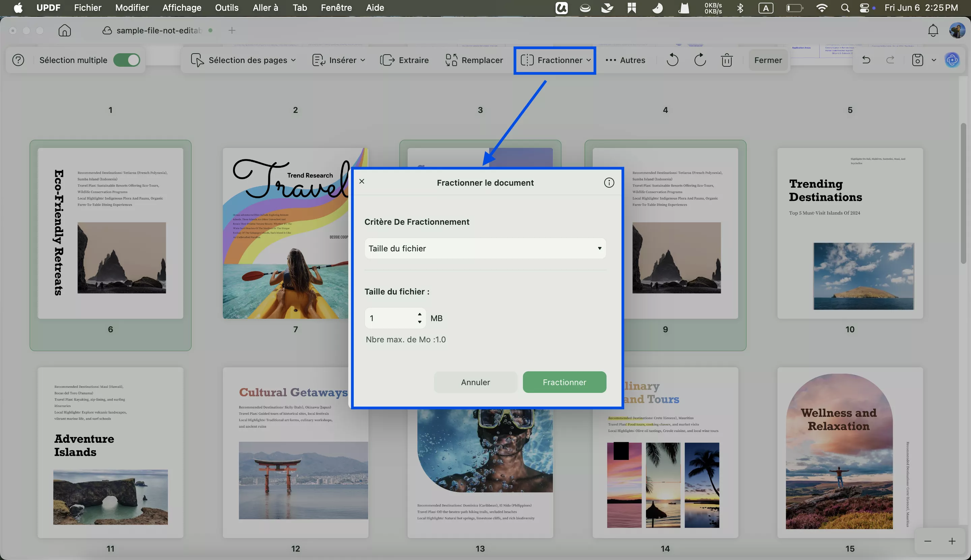Click Spotlight search icon in menu bar
The width and height of the screenshot is (971, 560).
pos(845,8)
